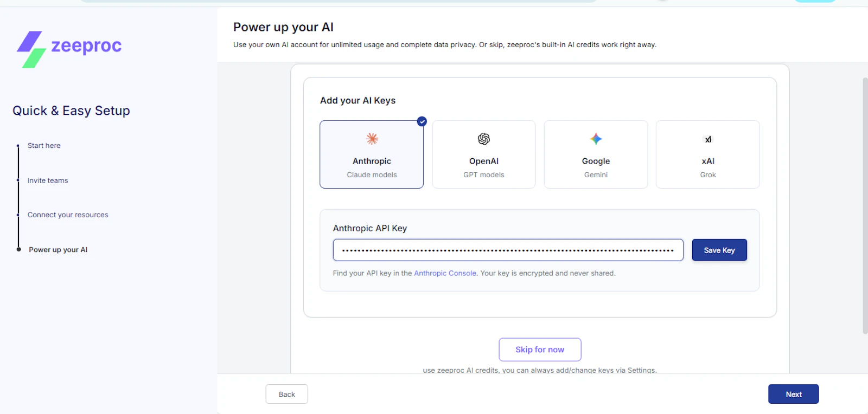This screenshot has height=414, width=868.
Task: Click Save Key button
Action: 719,250
